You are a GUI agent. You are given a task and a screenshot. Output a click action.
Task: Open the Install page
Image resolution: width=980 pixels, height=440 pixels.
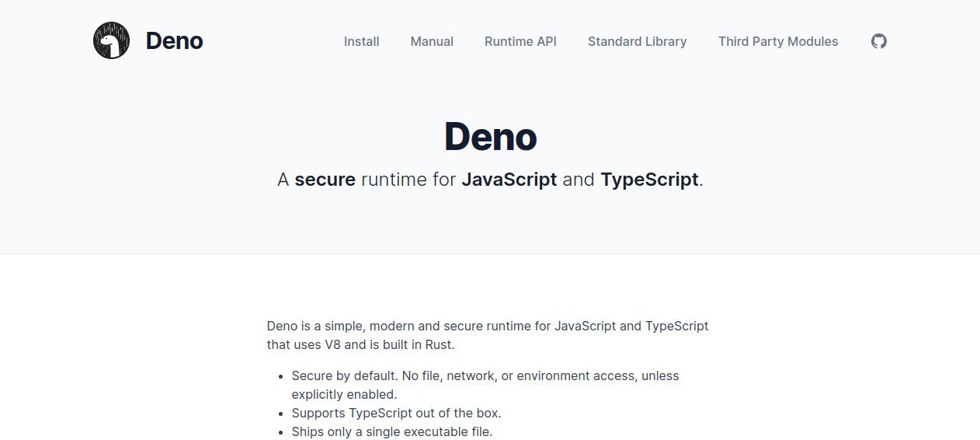click(x=362, y=41)
